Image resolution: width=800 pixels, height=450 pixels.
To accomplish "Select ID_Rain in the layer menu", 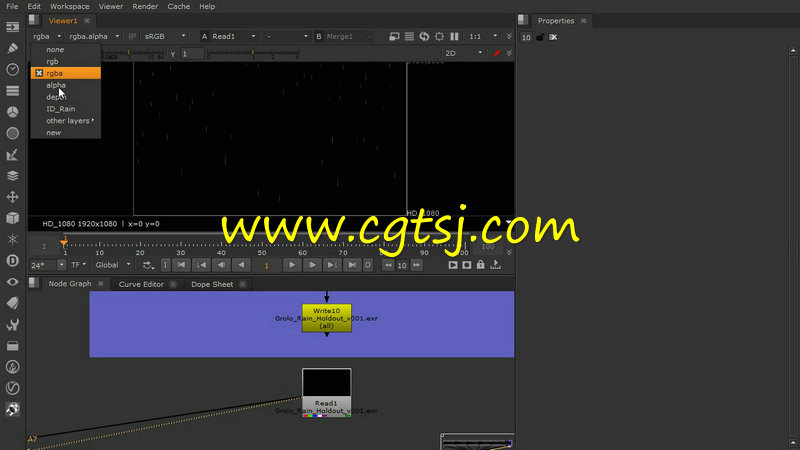I will tap(65, 109).
